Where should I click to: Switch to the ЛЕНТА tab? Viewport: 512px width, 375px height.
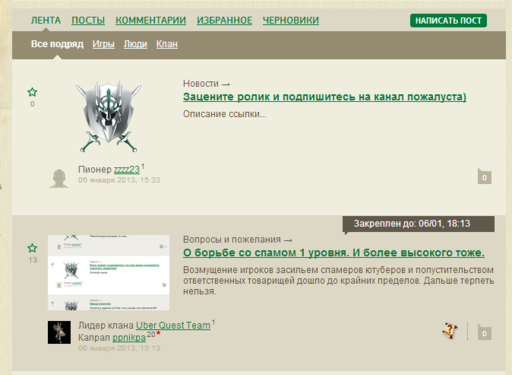(x=46, y=21)
